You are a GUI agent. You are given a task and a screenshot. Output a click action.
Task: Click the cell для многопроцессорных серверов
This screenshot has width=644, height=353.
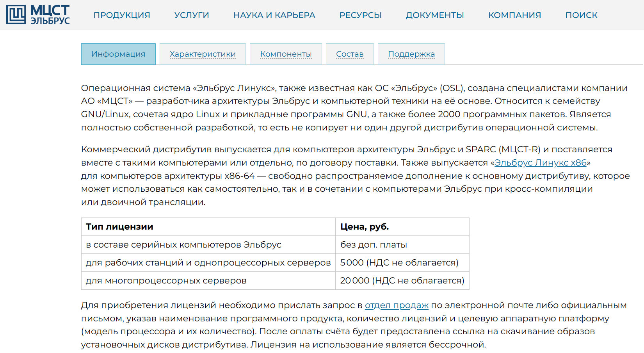[x=208, y=280]
